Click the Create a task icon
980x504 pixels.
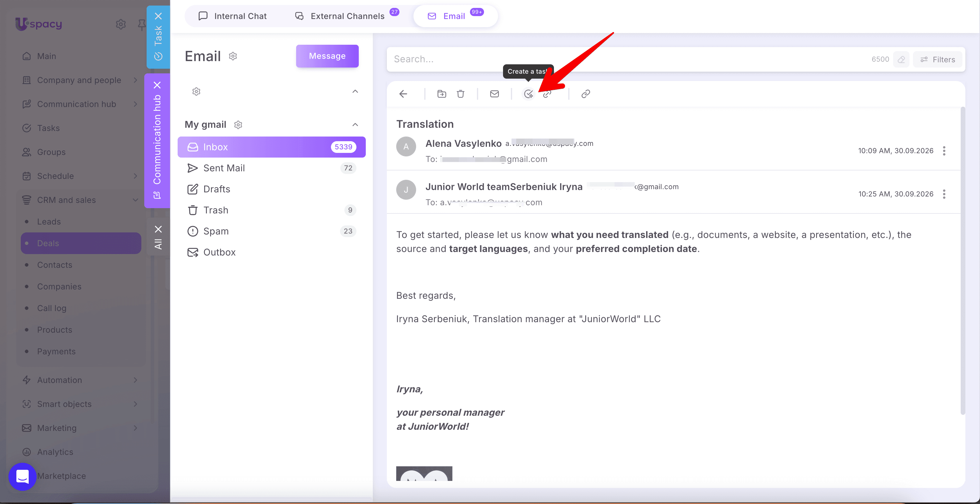point(528,94)
